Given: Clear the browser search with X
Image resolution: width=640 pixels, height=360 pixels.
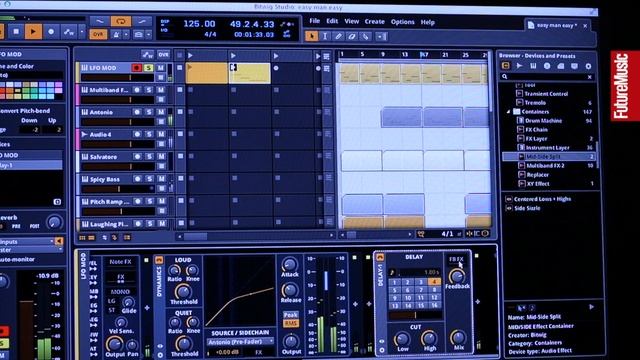Looking at the screenshot, I should click(x=589, y=77).
